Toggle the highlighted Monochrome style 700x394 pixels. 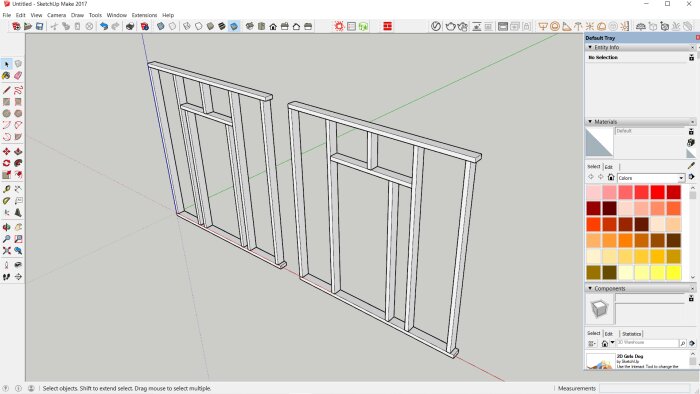pos(233,26)
